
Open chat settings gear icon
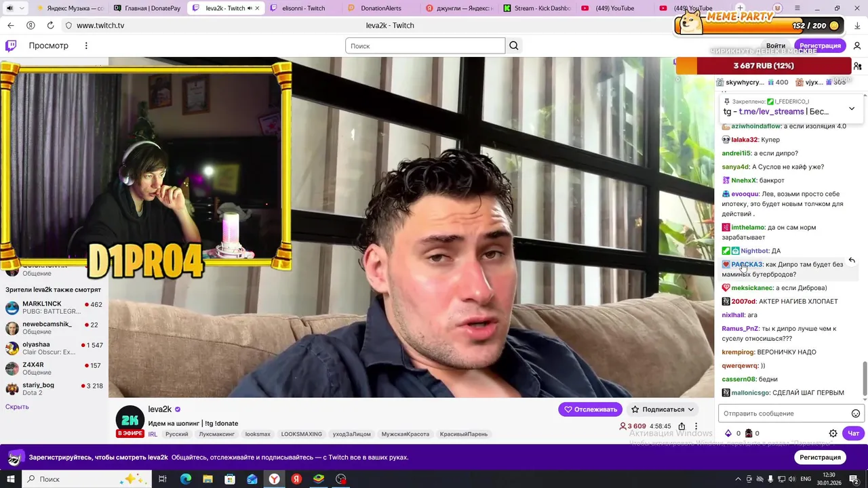point(833,433)
